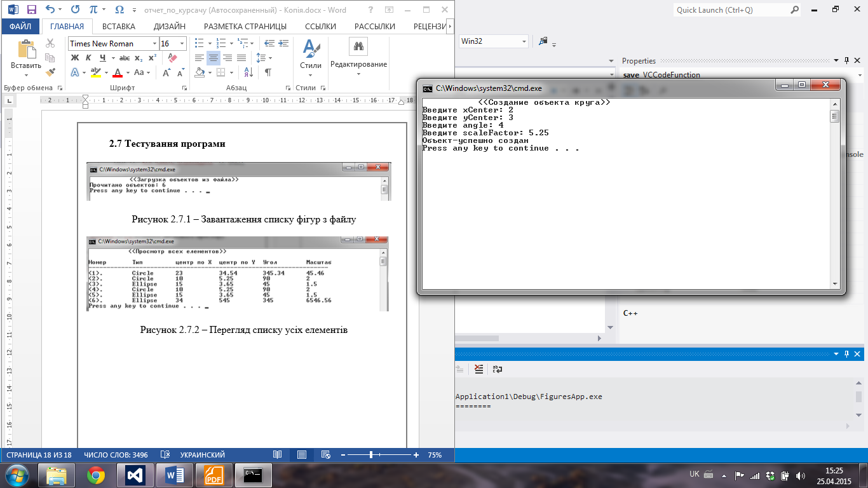Toggle bold (Ж) formatting
868x488 pixels.
[74, 58]
